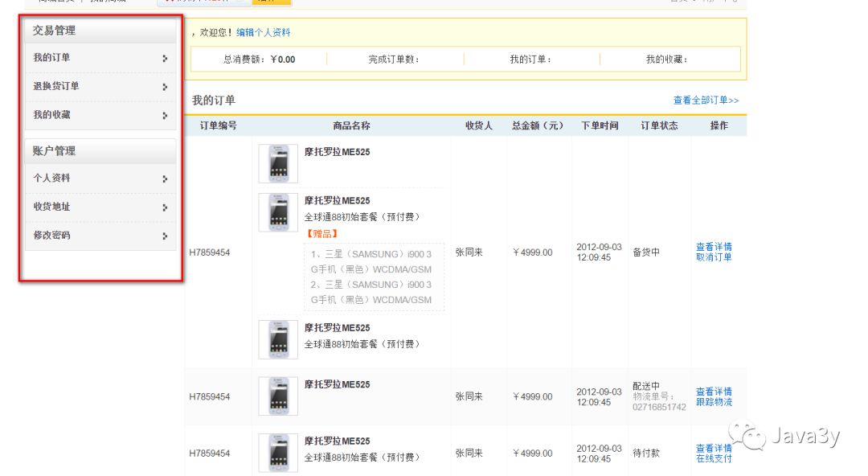The image size is (868, 476).
Task: Open 查看全部订单>> link
Action: click(706, 101)
